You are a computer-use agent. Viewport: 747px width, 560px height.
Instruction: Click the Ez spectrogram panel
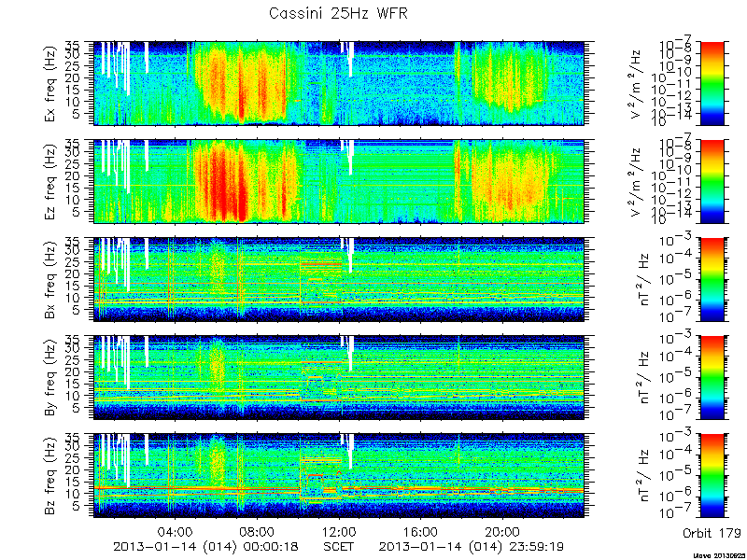point(338,181)
